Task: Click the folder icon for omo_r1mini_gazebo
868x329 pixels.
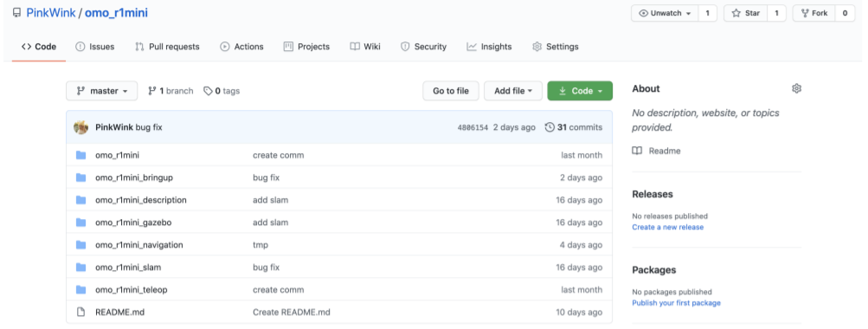Action: (80, 223)
